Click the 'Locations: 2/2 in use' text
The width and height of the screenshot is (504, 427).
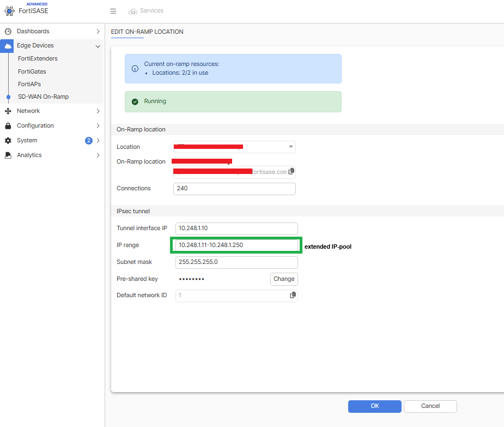[x=180, y=73]
